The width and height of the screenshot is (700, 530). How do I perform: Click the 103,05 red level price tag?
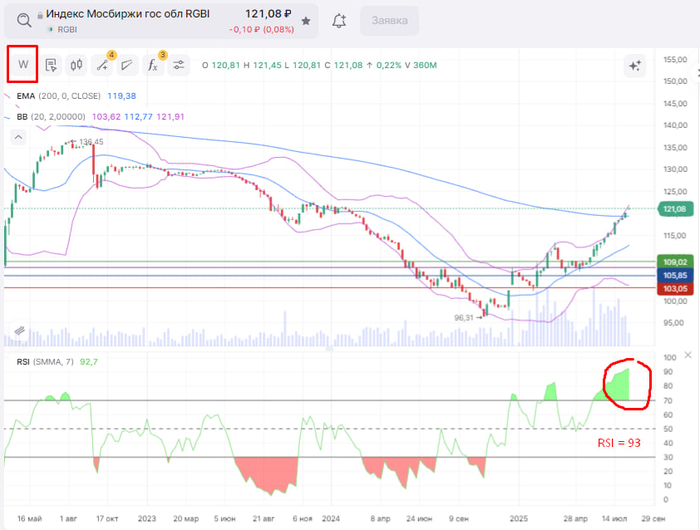click(x=672, y=288)
